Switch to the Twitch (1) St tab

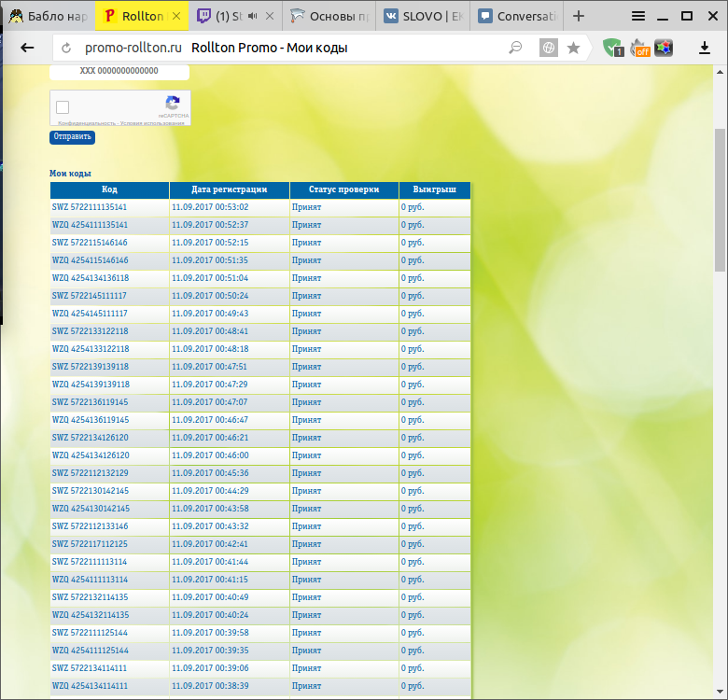pyautogui.click(x=235, y=16)
